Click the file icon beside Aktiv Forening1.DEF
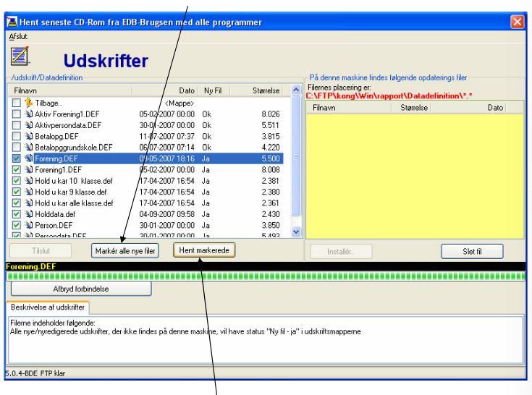The height and width of the screenshot is (395, 532). [29, 114]
